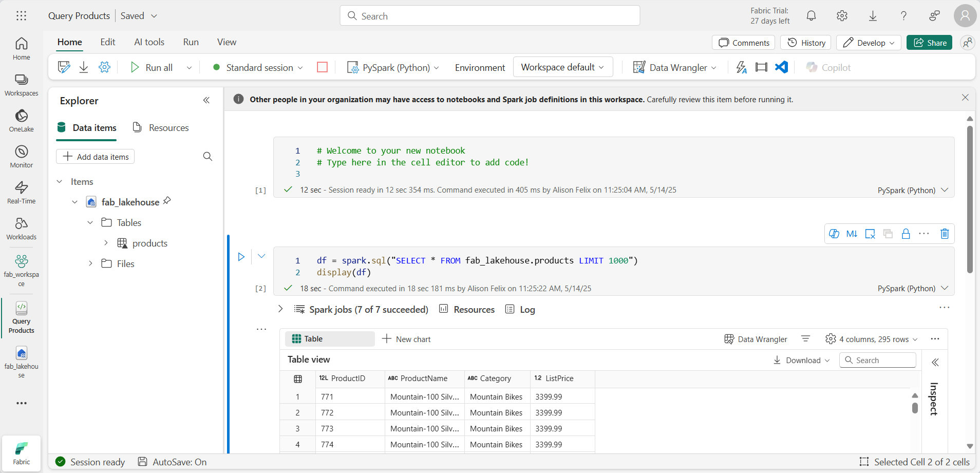The width and height of the screenshot is (980, 473).
Task: Open Download options in table view
Action: tap(801, 360)
